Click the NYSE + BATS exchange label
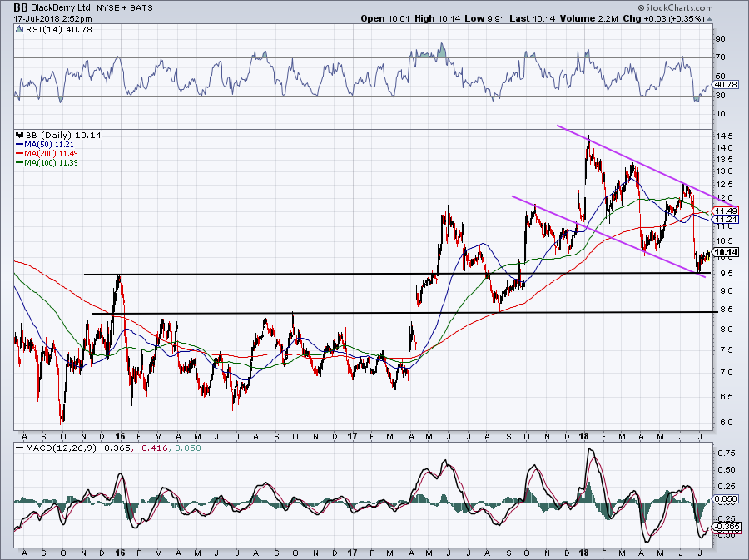The height and width of the screenshot is (560, 749). click(125, 8)
